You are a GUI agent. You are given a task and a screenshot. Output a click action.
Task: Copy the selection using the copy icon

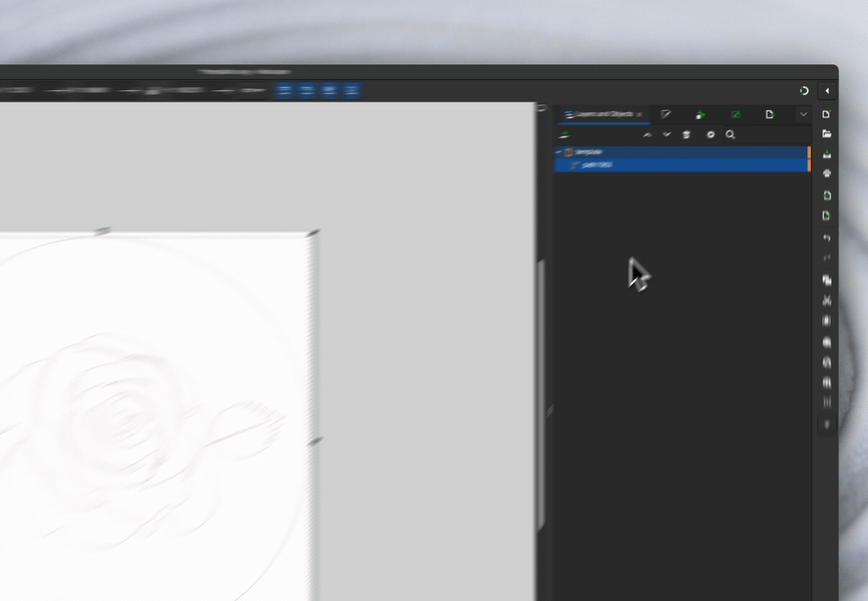point(826,281)
